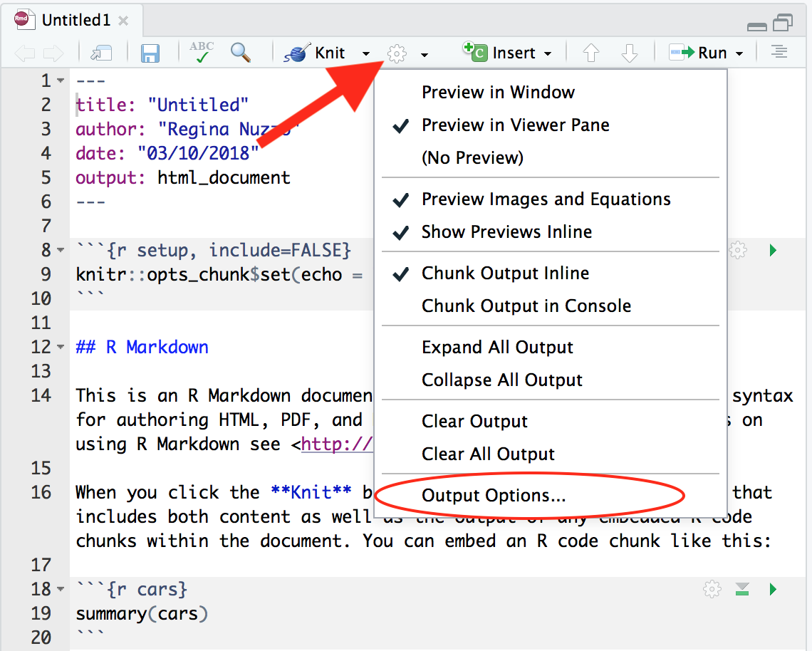
Task: Collapse the setup chunk fold at line 8
Action: [x=61, y=251]
